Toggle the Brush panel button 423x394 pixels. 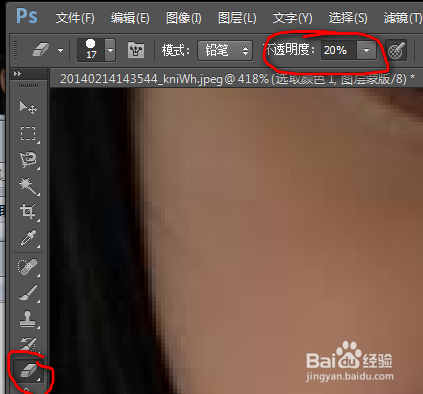[136, 50]
